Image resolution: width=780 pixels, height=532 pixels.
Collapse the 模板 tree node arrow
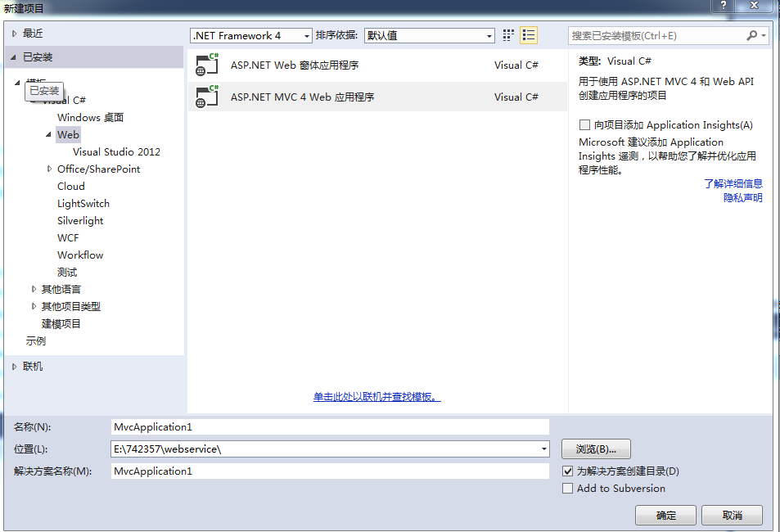pos(17,83)
